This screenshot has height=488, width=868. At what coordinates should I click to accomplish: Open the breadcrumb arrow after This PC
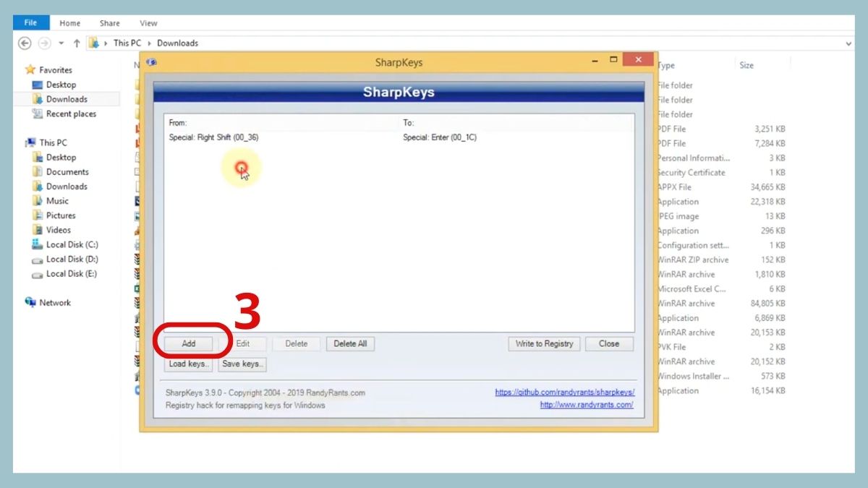tap(148, 43)
